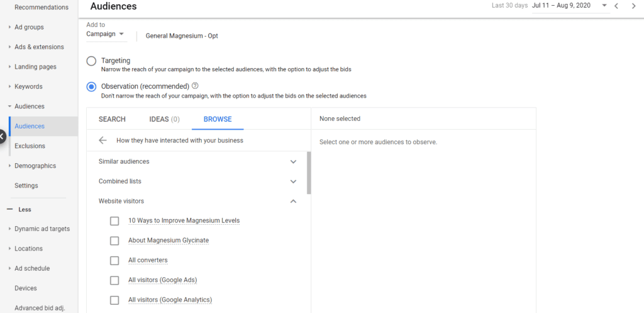Expand Landing pages in sidebar
Screen dimensions: 644x313
pos(9,67)
